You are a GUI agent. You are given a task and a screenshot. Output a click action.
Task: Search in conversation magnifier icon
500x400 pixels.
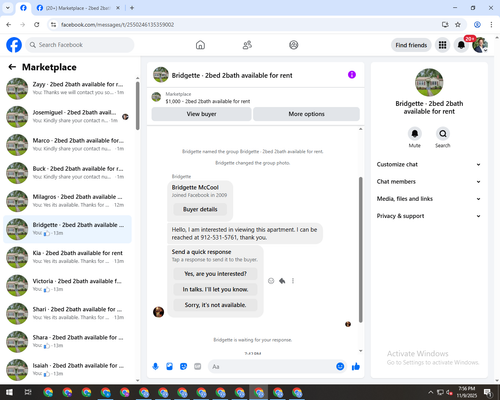443,134
